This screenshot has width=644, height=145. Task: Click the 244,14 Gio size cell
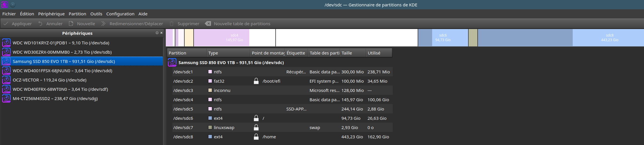click(x=352, y=109)
